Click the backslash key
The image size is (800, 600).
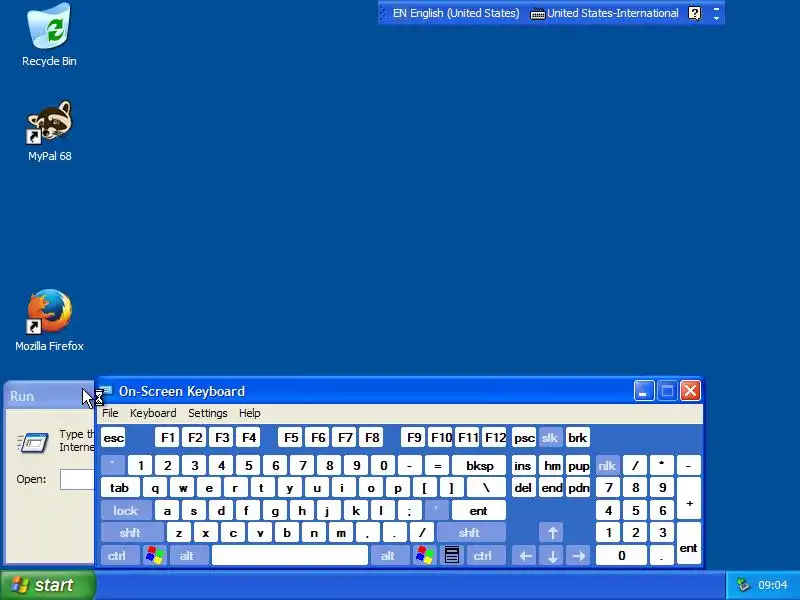486,488
